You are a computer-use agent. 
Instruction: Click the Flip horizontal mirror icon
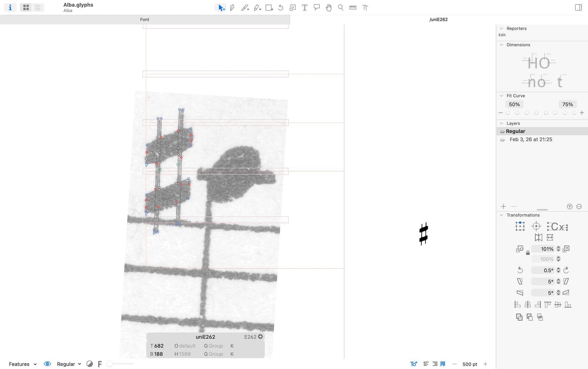point(538,237)
